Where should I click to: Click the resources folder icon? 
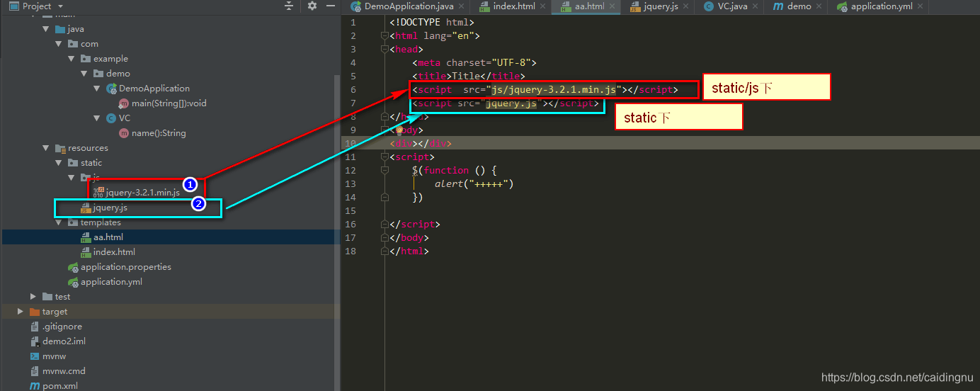60,148
